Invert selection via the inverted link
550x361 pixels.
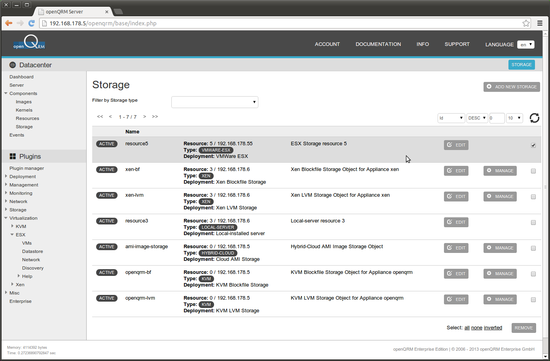(493, 328)
